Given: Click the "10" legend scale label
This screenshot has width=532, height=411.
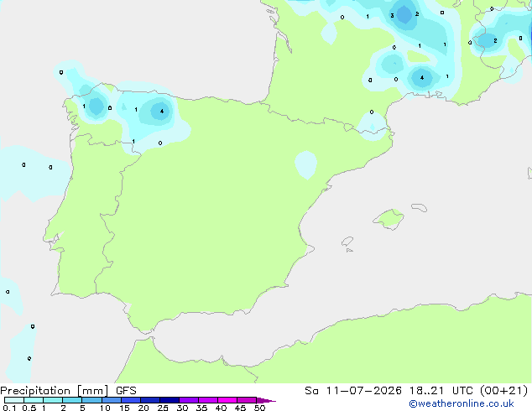Looking at the screenshot, I should [x=105, y=408].
